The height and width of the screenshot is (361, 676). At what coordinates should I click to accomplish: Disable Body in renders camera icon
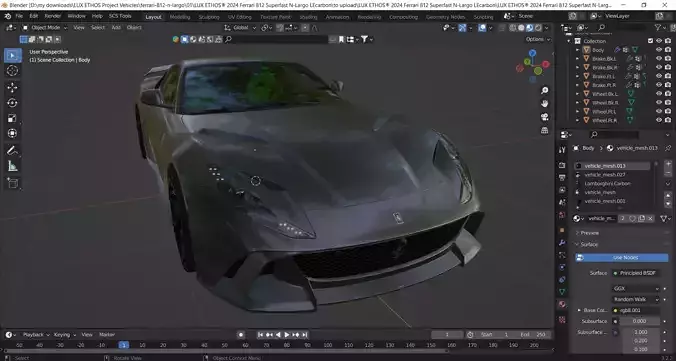coord(668,50)
